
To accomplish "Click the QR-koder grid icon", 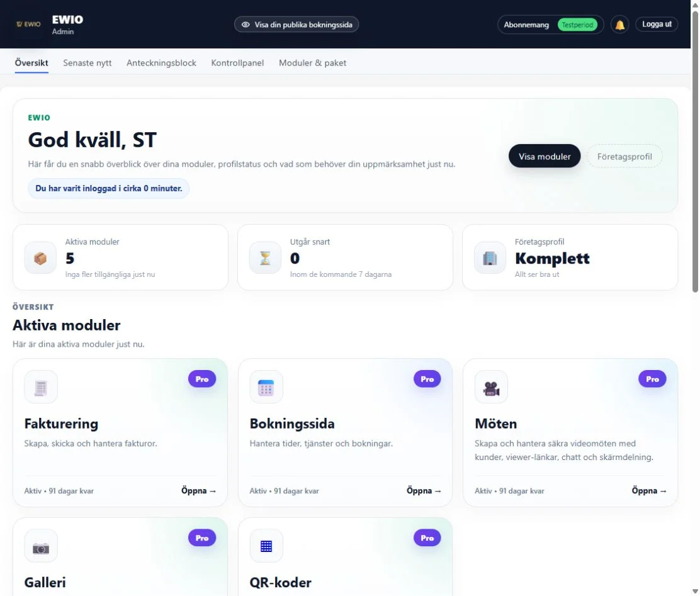I will click(x=266, y=546).
